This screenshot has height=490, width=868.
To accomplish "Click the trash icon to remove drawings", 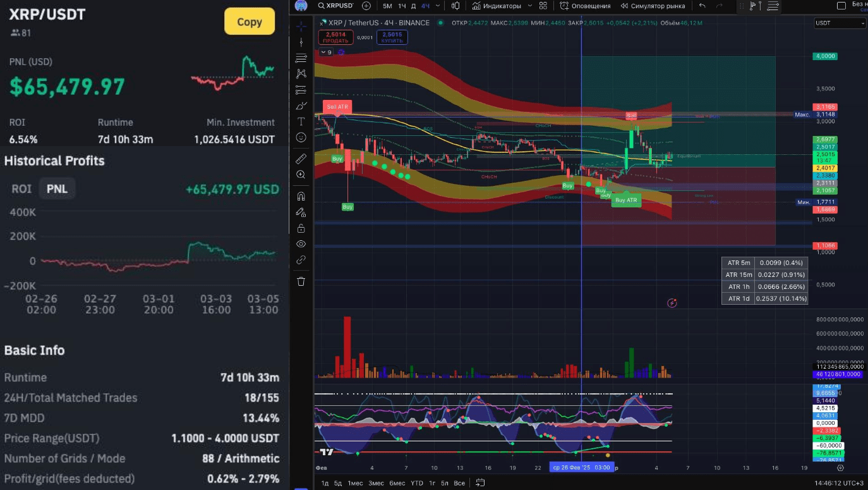I will 301,281.
